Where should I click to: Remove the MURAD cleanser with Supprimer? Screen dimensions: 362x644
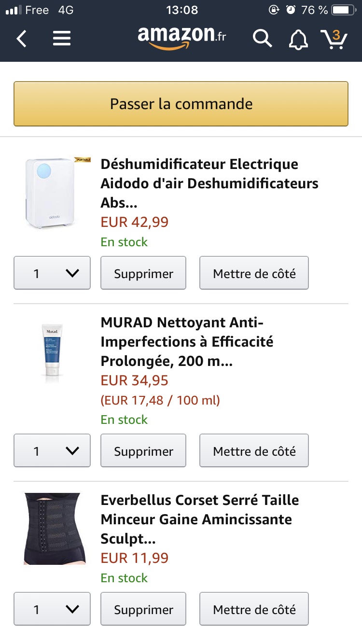point(143,450)
